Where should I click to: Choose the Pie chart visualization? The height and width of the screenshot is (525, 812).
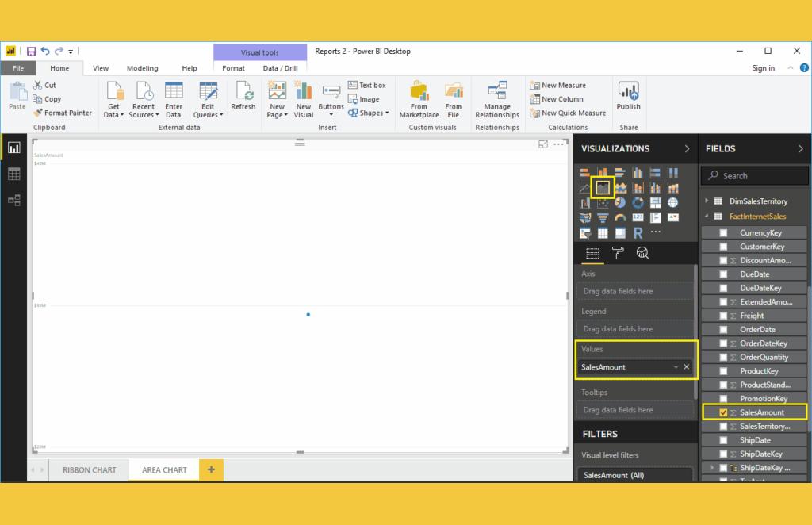[620, 203]
